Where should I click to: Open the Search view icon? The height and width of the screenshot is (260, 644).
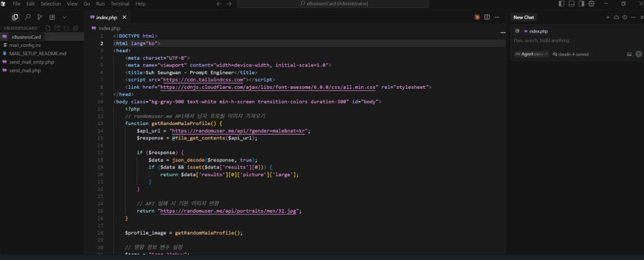(x=28, y=17)
